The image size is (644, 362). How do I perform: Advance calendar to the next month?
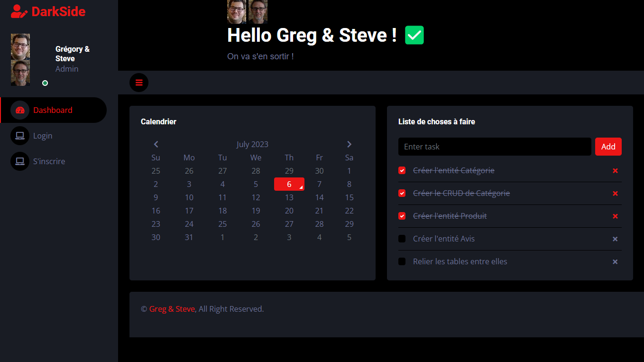(x=349, y=144)
